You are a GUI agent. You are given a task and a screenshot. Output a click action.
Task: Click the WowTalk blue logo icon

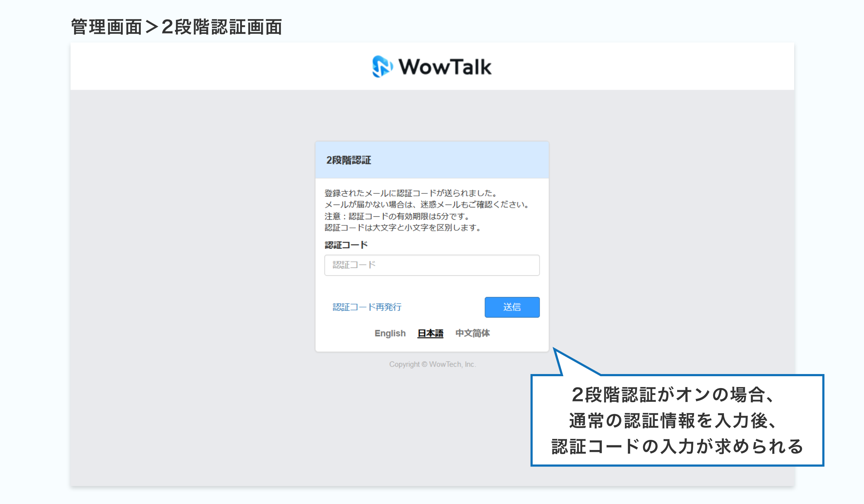coord(382,67)
